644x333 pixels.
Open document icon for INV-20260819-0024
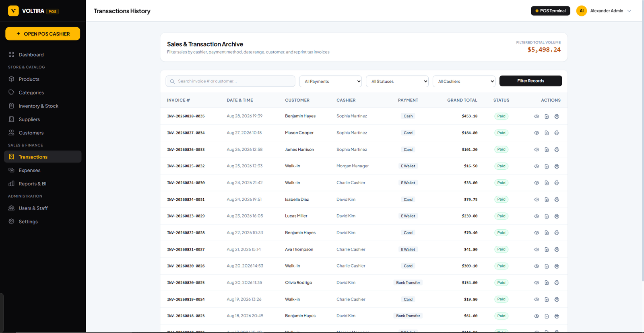coord(547,300)
